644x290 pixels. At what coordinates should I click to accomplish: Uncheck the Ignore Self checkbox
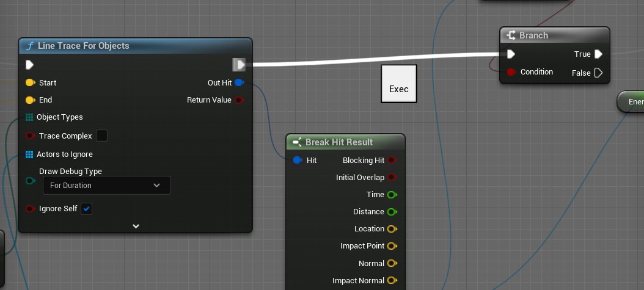pos(86,209)
